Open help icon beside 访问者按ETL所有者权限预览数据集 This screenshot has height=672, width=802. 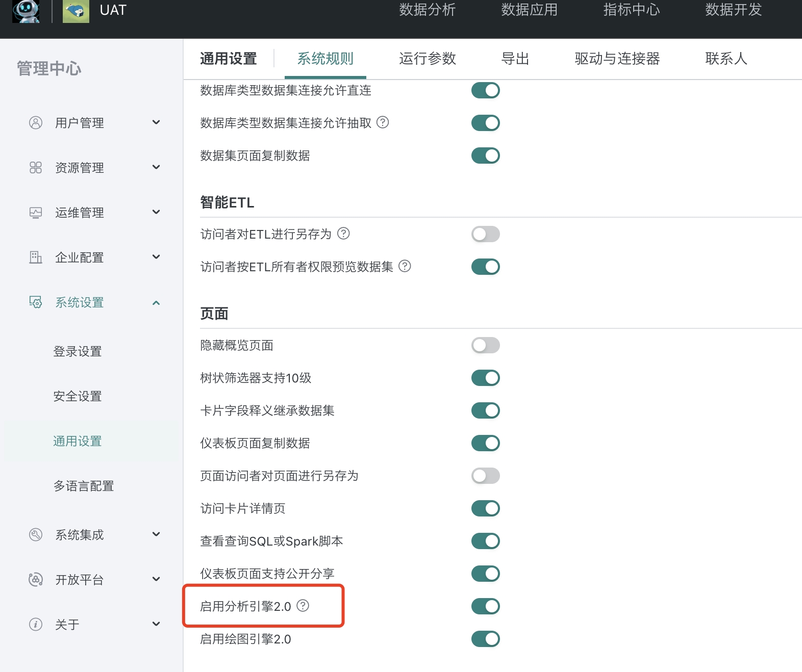pyautogui.click(x=405, y=266)
